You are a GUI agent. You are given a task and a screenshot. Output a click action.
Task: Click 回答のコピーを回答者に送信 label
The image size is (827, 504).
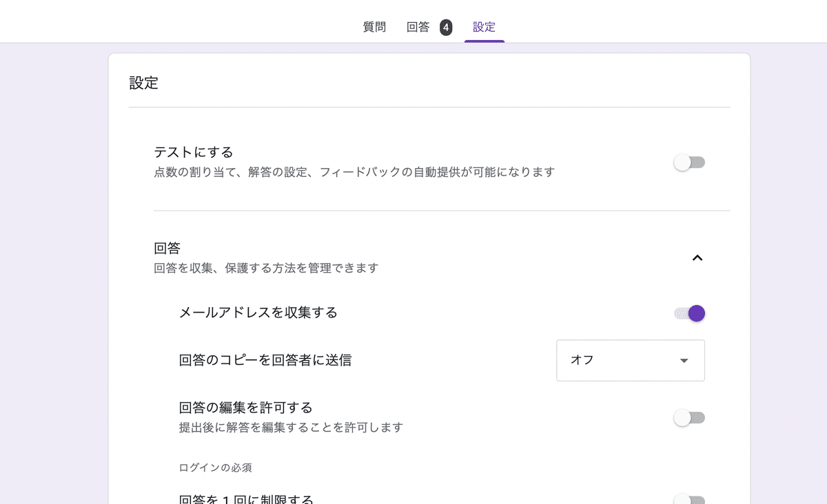tap(265, 360)
